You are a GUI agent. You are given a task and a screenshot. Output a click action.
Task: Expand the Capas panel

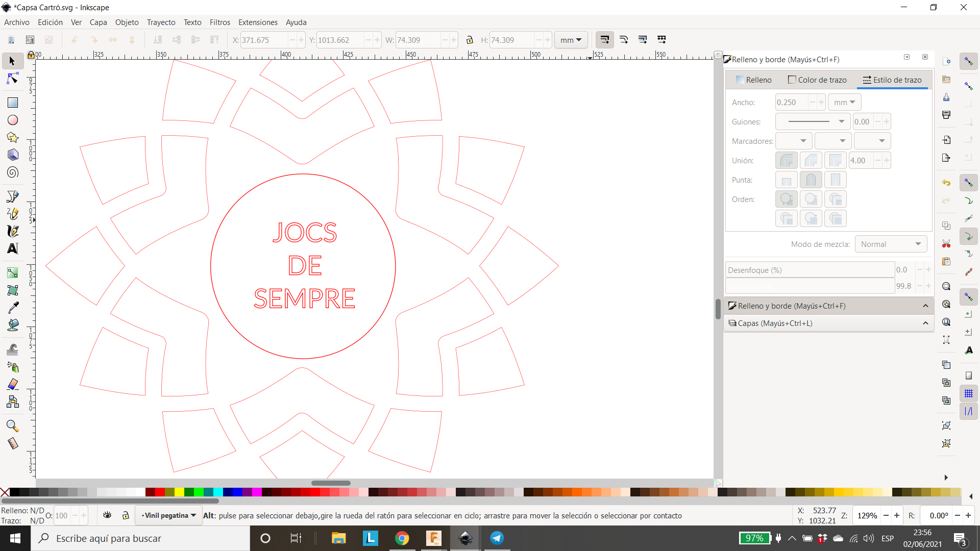[x=925, y=323]
